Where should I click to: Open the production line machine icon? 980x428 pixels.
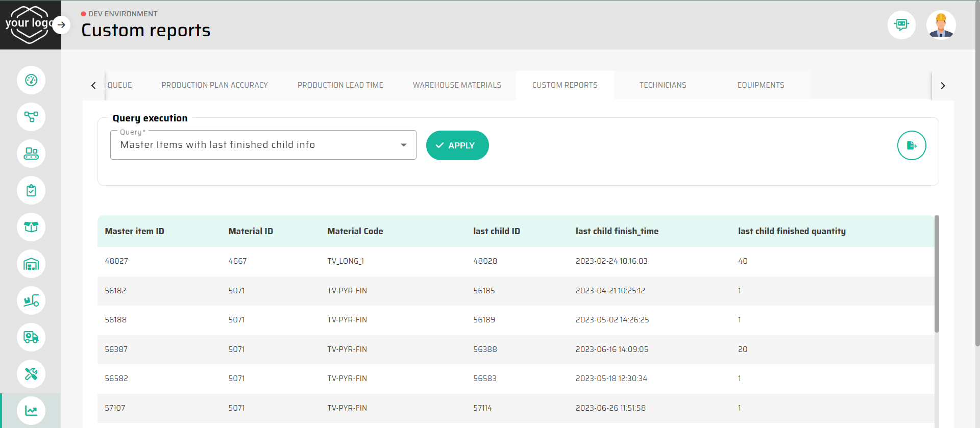click(31, 154)
